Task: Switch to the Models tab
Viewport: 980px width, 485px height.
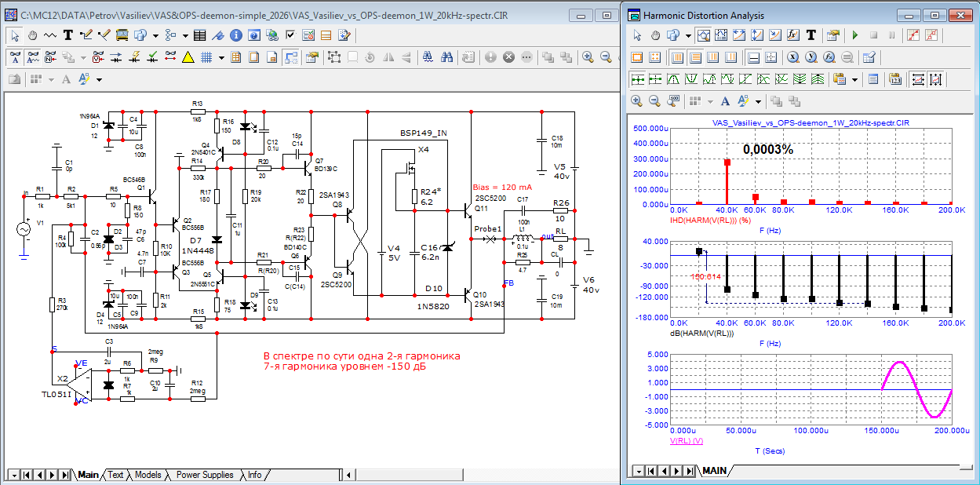Action: 148,475
